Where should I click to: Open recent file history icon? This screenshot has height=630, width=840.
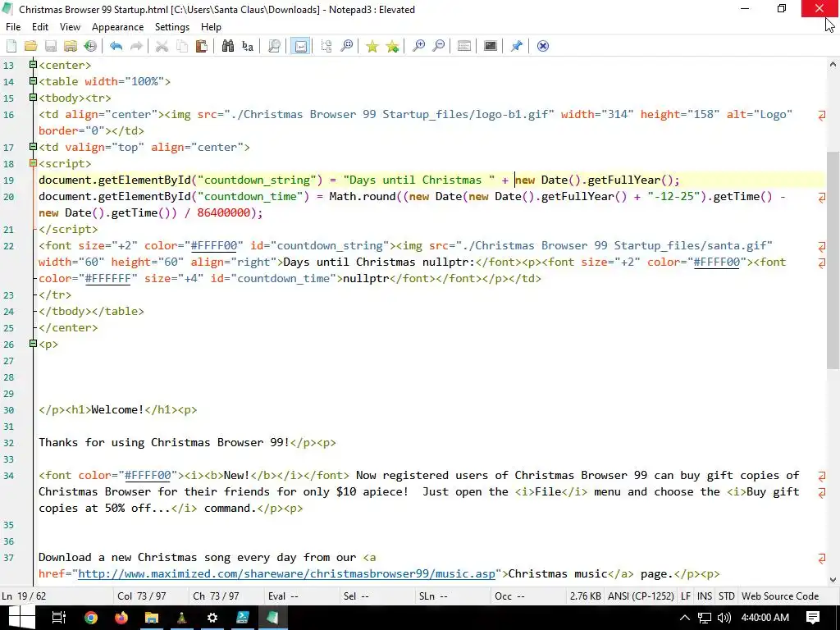pos(90,46)
